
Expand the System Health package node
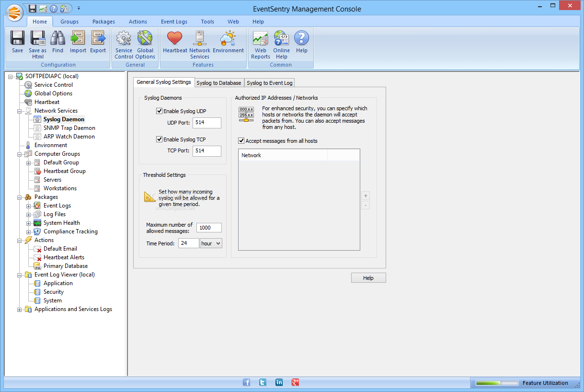click(x=29, y=223)
